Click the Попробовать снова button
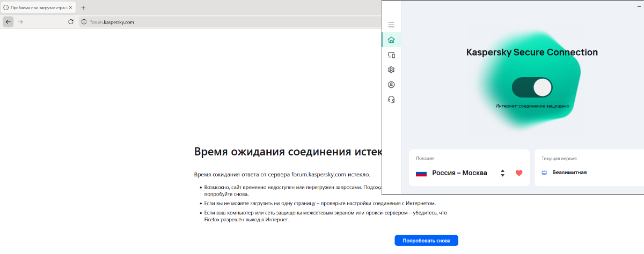 click(426, 241)
